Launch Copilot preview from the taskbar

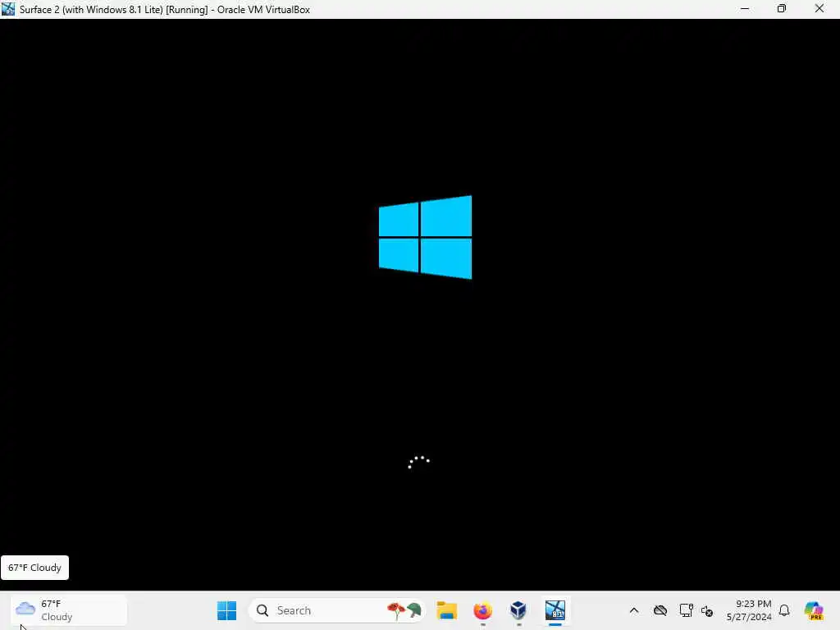(x=814, y=610)
